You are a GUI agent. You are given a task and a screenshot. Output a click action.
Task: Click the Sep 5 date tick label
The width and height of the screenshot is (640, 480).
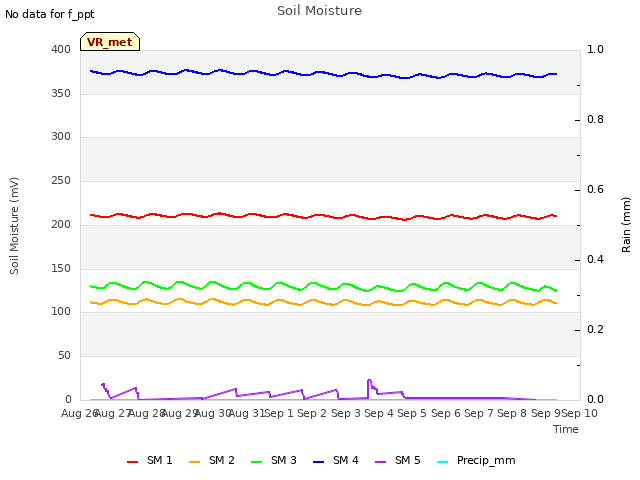[412, 414]
